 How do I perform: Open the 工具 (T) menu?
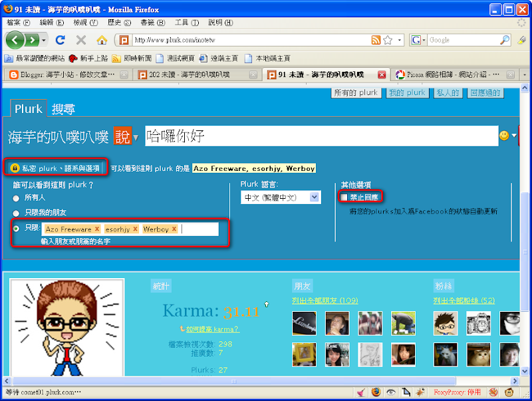(x=187, y=23)
